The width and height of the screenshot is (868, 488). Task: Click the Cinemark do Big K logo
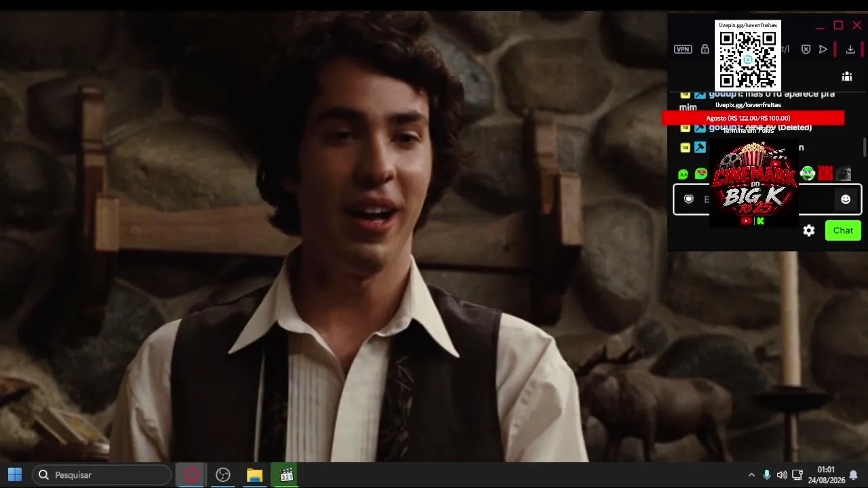(x=754, y=183)
